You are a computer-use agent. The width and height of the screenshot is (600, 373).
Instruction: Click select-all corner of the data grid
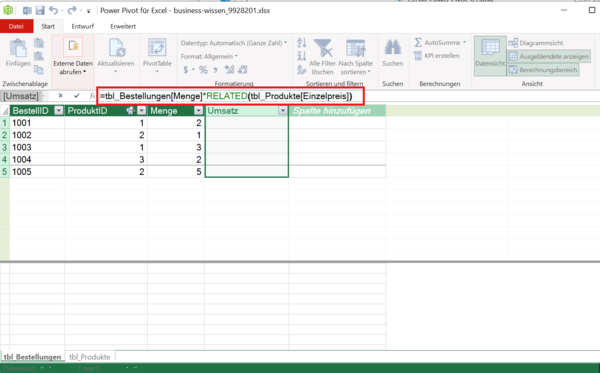click(5, 111)
